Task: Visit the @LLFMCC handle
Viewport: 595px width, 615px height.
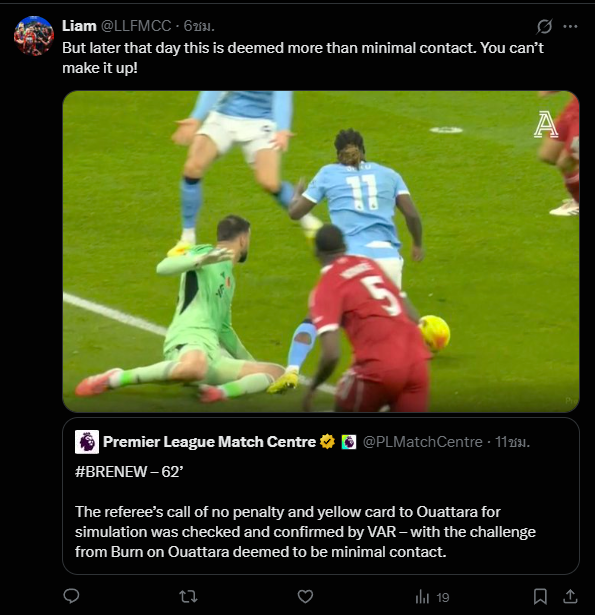Action: tap(136, 26)
